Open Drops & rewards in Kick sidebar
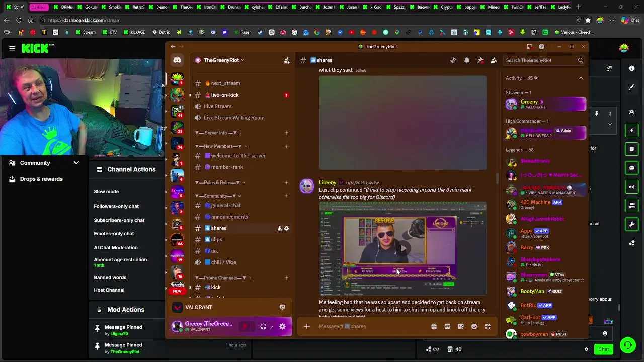Viewport: 644px width, 362px height. pyautogui.click(x=41, y=179)
